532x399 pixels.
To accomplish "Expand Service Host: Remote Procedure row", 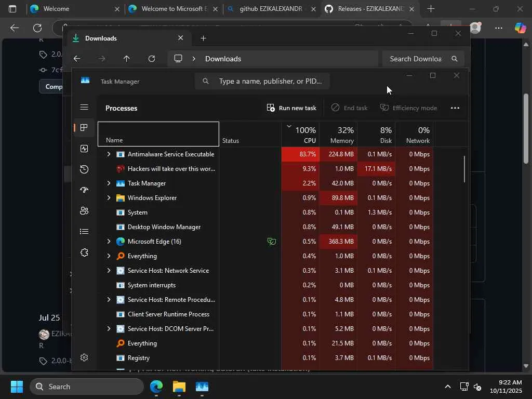I will point(109,300).
